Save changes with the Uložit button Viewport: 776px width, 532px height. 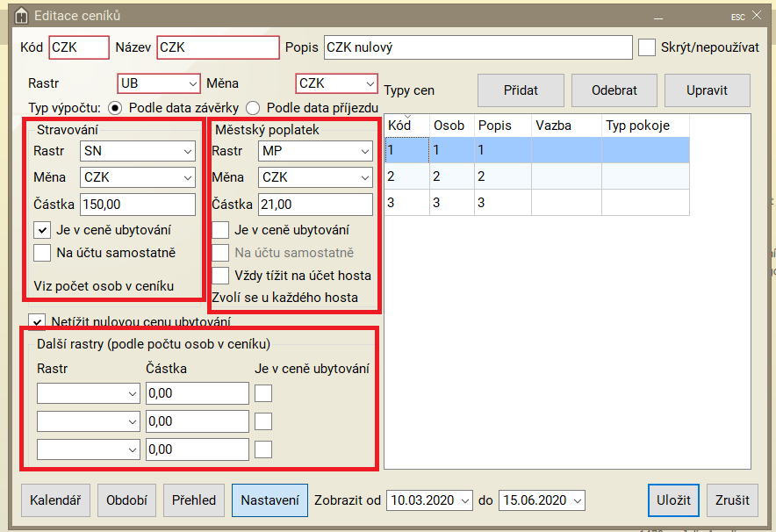(673, 500)
